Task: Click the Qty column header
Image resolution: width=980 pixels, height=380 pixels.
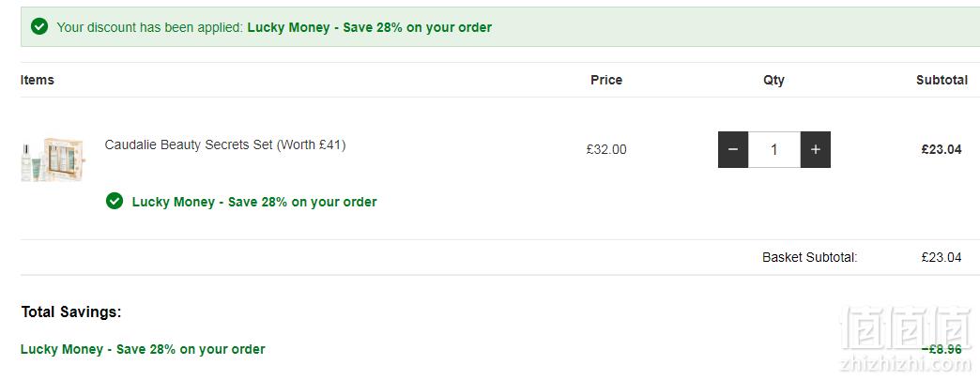Action: pos(773,80)
